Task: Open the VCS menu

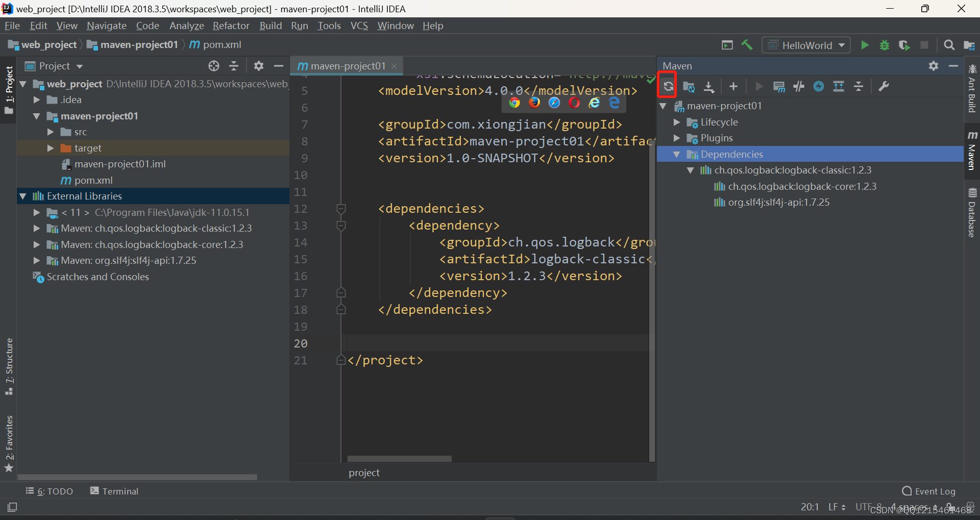Action: point(359,26)
